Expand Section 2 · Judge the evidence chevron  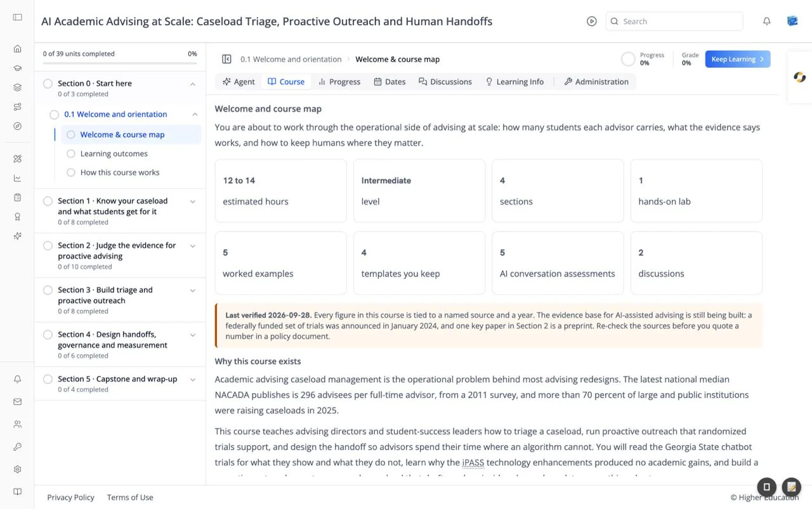point(193,246)
